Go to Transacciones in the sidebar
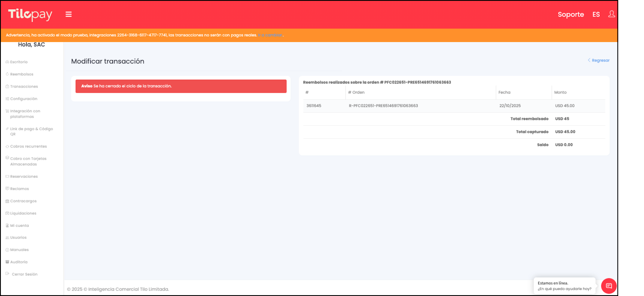The height and width of the screenshot is (296, 644). click(24, 86)
